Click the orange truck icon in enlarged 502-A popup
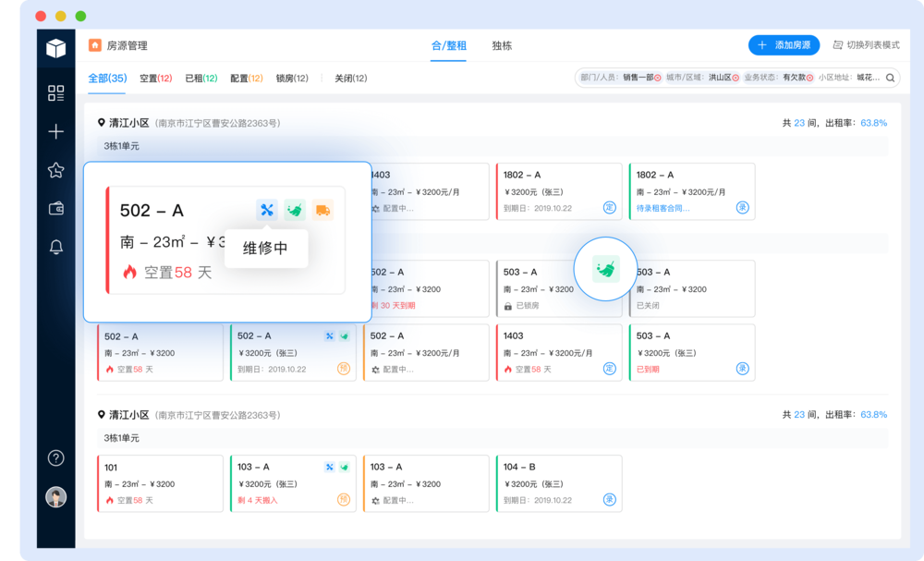The image size is (924, 561). [322, 210]
